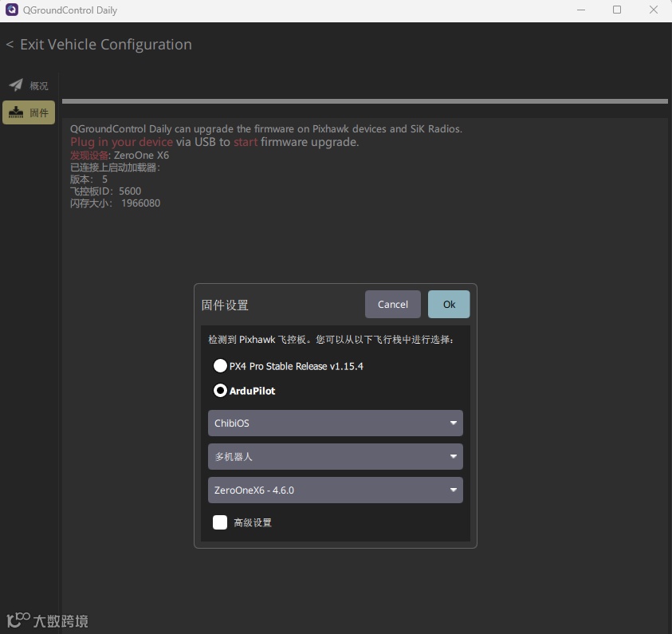Open the ChibiOS dropdown

(335, 423)
